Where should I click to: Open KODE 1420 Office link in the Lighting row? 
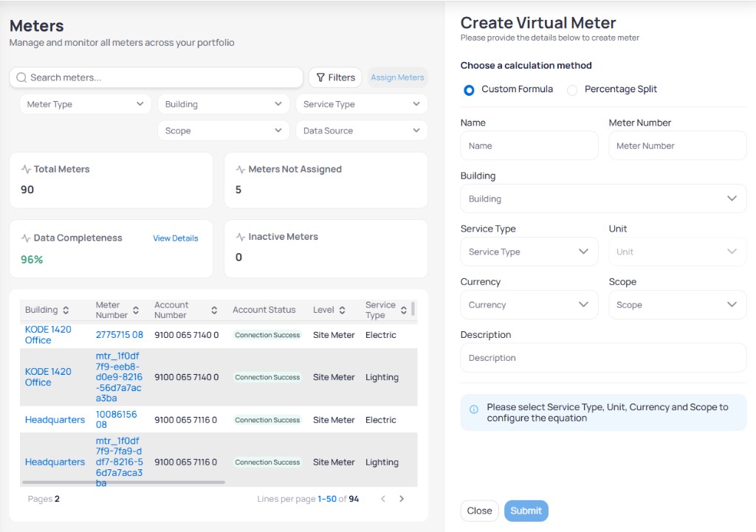[x=48, y=377]
